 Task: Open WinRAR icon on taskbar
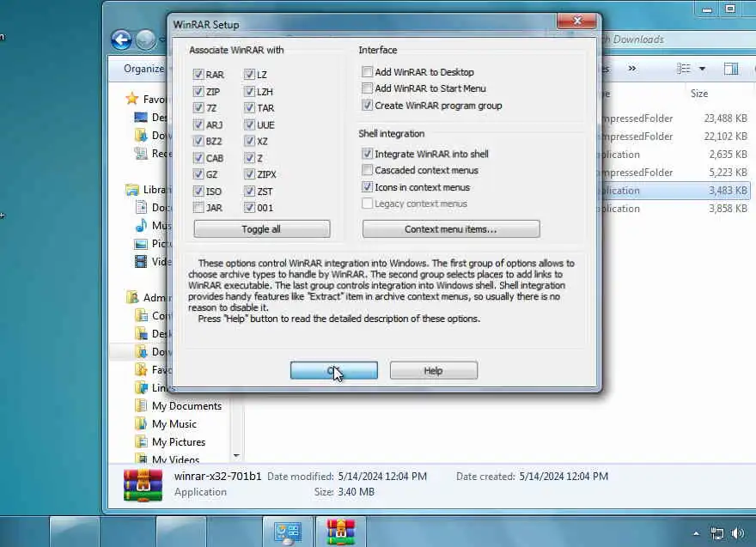pos(340,532)
